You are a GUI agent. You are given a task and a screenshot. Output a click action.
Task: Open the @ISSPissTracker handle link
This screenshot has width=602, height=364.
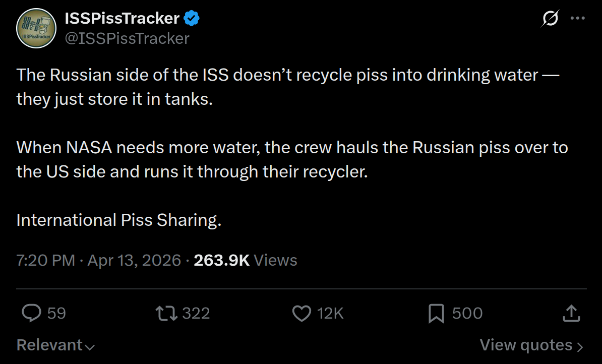[x=127, y=38]
